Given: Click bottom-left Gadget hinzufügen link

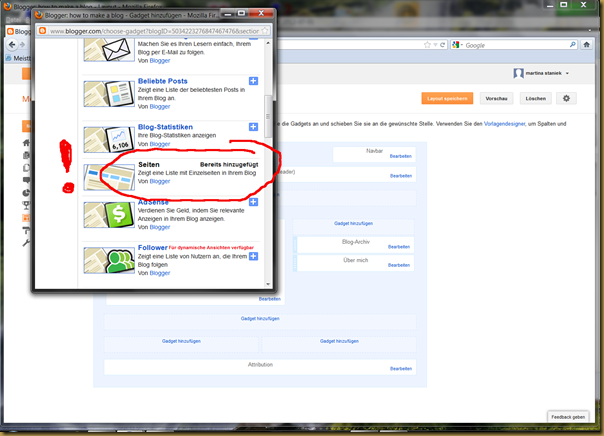Looking at the screenshot, I should 181,341.
